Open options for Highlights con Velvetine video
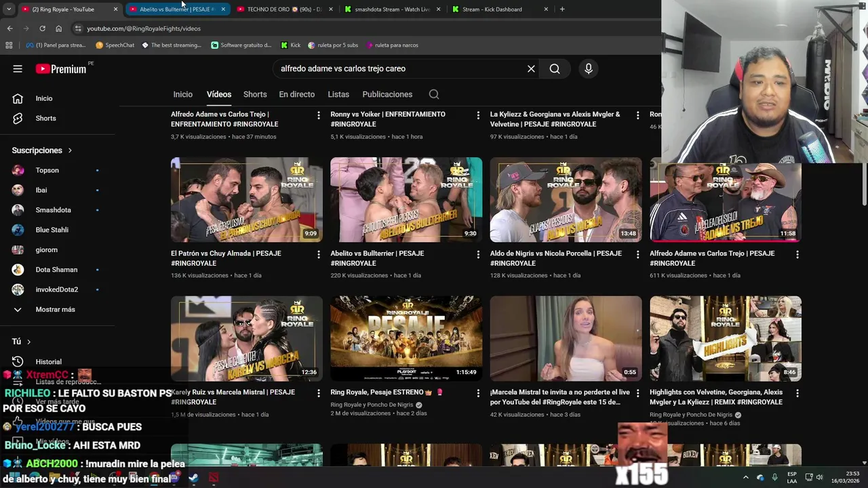 pyautogui.click(x=797, y=393)
